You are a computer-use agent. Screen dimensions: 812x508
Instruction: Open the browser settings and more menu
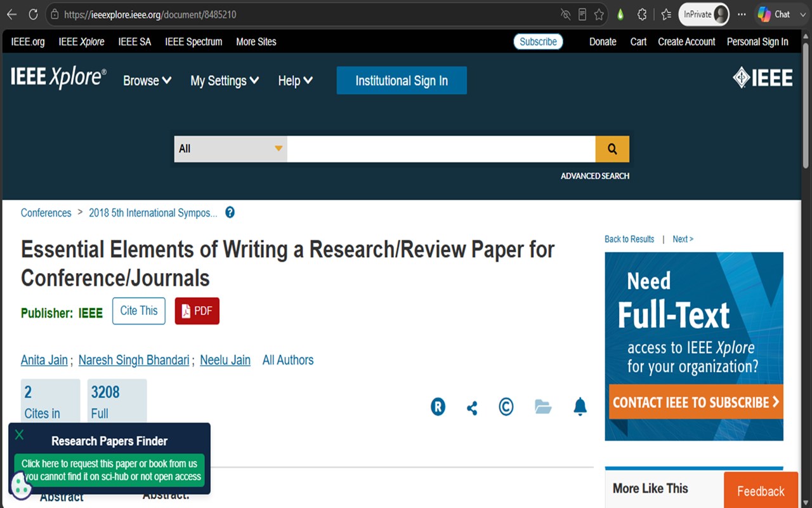click(x=742, y=15)
